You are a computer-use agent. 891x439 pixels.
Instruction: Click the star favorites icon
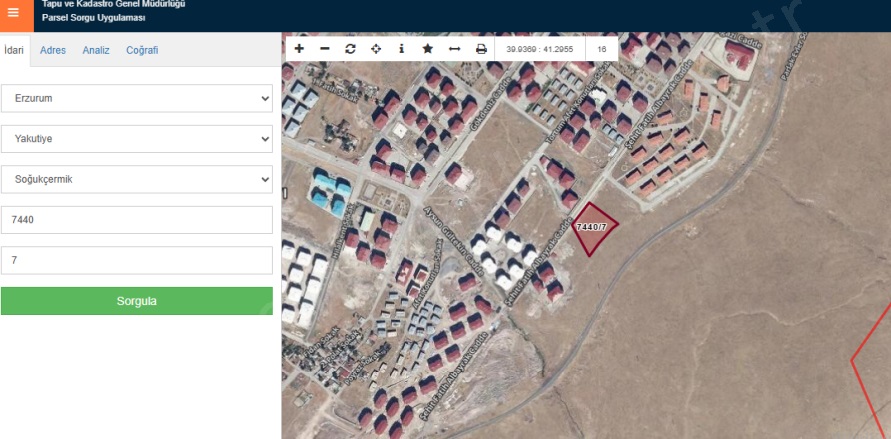click(x=428, y=48)
